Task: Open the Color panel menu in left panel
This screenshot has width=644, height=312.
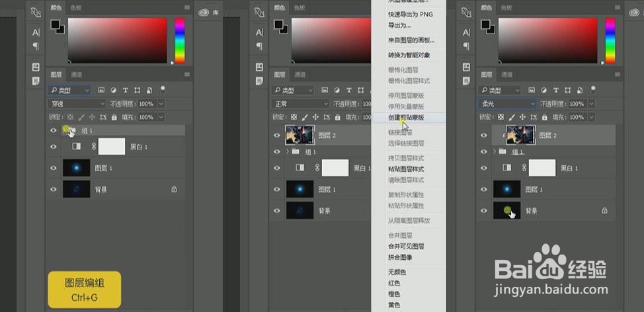Action: (187, 7)
